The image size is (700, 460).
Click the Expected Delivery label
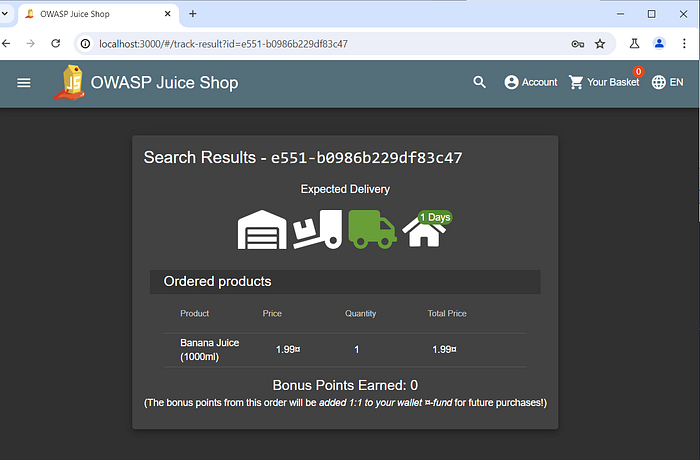pos(345,189)
